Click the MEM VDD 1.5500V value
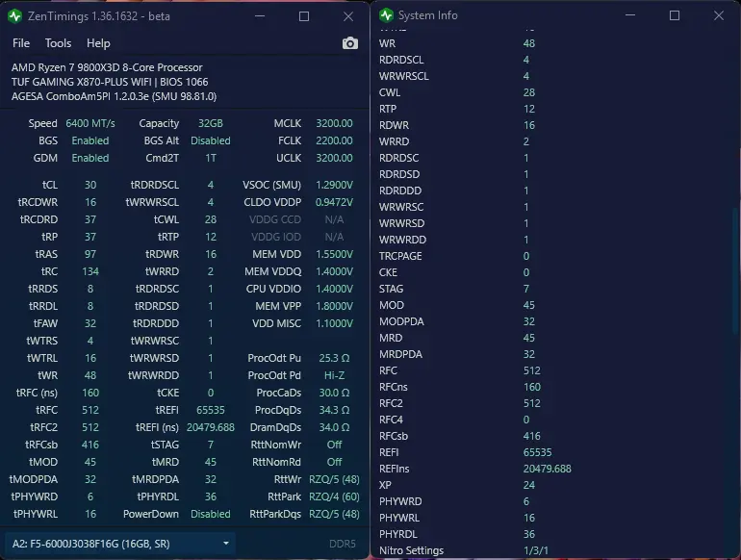 (x=334, y=254)
